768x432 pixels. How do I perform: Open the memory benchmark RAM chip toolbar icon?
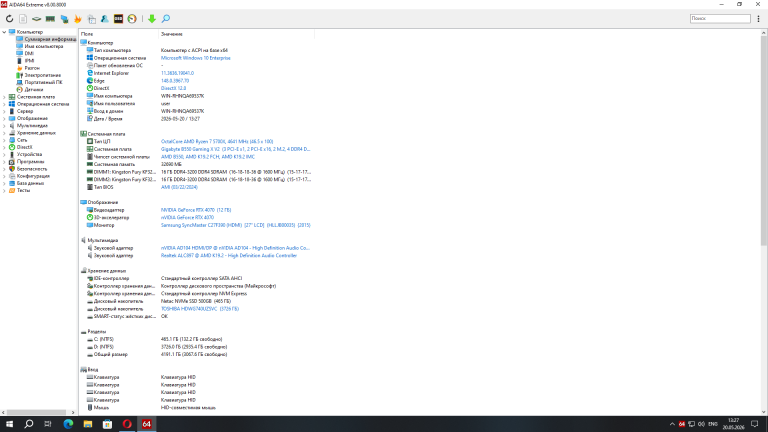tap(50, 19)
